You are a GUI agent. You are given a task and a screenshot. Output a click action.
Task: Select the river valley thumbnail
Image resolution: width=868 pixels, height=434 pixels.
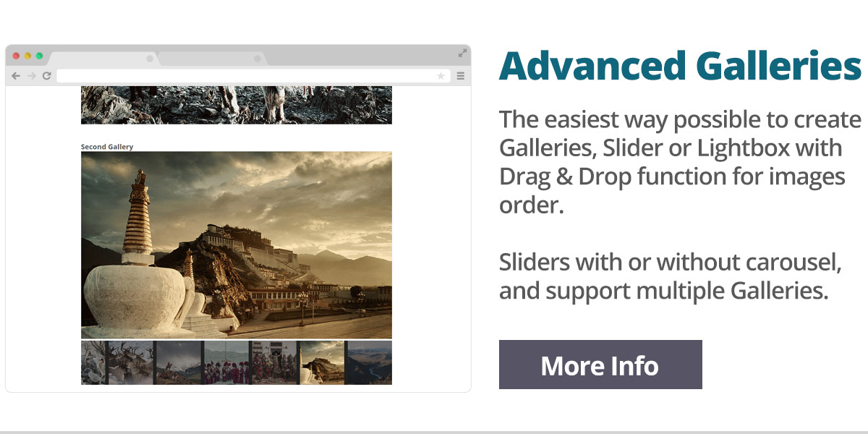[x=369, y=362]
